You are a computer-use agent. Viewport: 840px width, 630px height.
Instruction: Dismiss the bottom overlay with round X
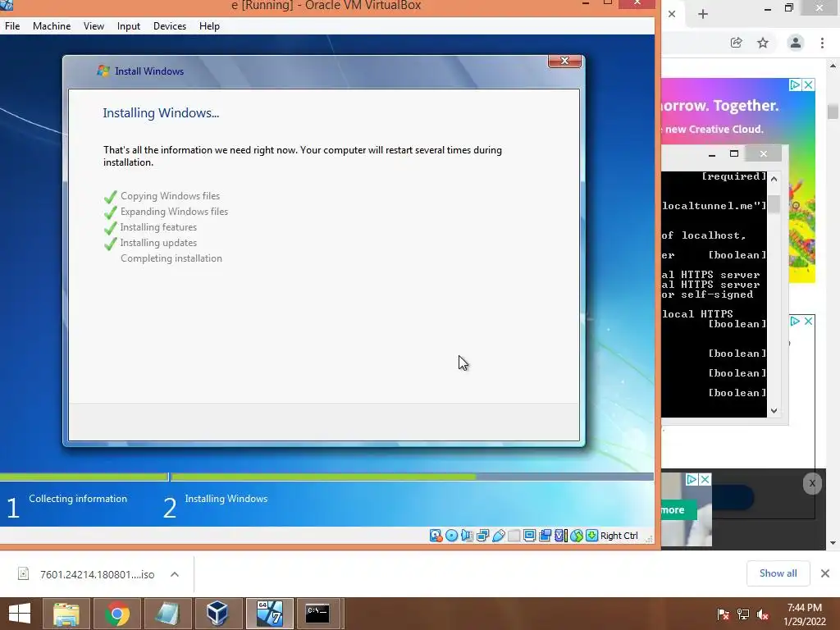click(x=812, y=483)
